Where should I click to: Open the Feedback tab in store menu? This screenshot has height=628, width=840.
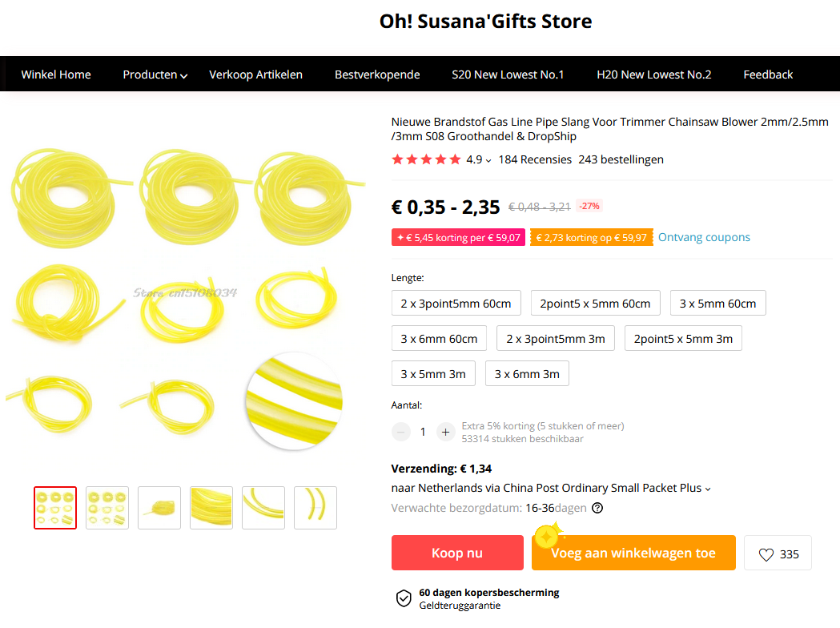[x=768, y=74]
